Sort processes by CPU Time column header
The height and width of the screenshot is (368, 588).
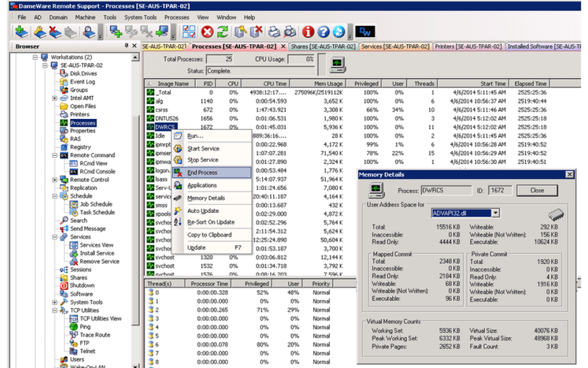[x=265, y=84]
